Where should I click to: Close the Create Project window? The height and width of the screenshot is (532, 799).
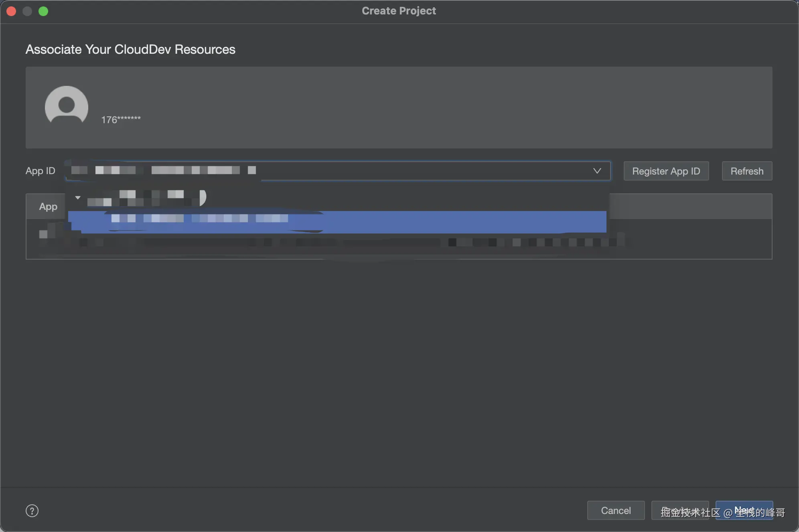tap(11, 11)
